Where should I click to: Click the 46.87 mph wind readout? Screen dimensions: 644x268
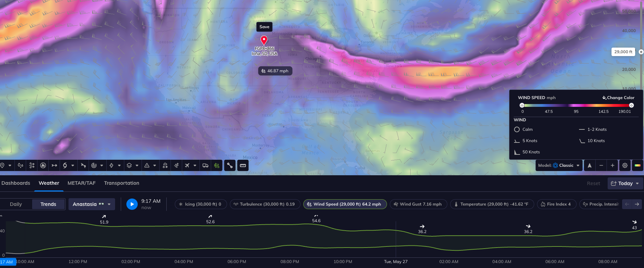275,71
